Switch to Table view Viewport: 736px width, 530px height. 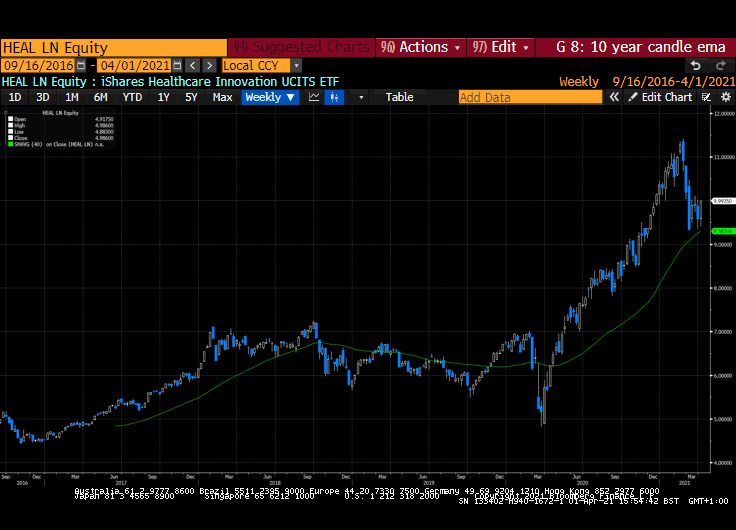(399, 97)
